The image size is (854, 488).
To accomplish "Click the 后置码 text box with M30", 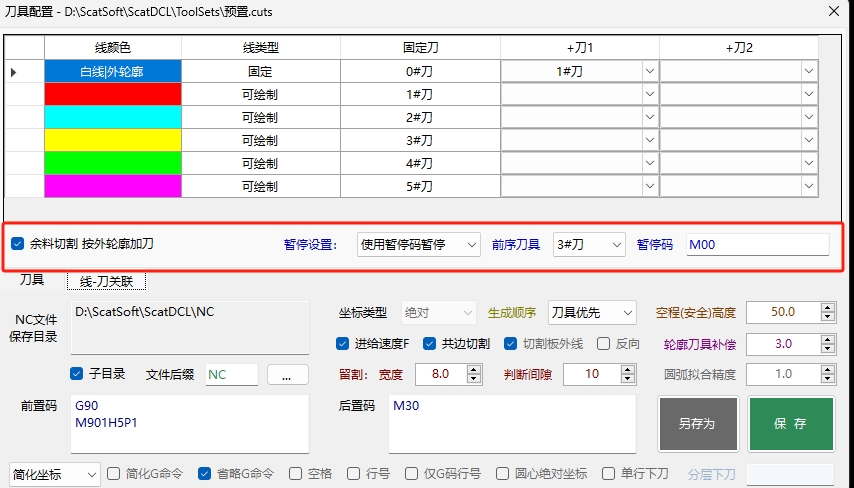I will pos(512,424).
